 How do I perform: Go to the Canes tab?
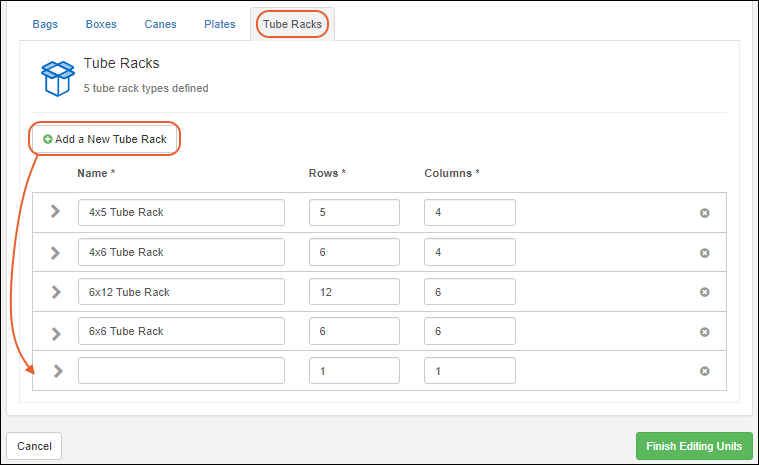tap(160, 23)
